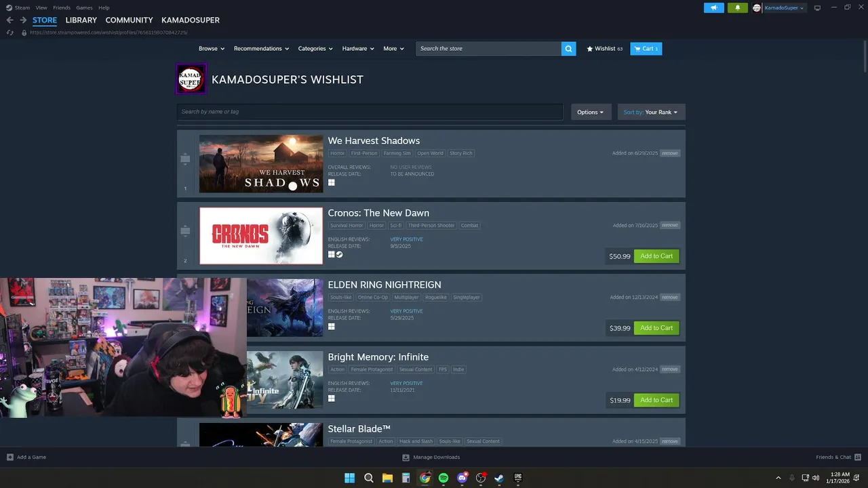Remove Cronos: The New Dawn from the wishlist
Screen dimensions: 868x488
coord(669,225)
